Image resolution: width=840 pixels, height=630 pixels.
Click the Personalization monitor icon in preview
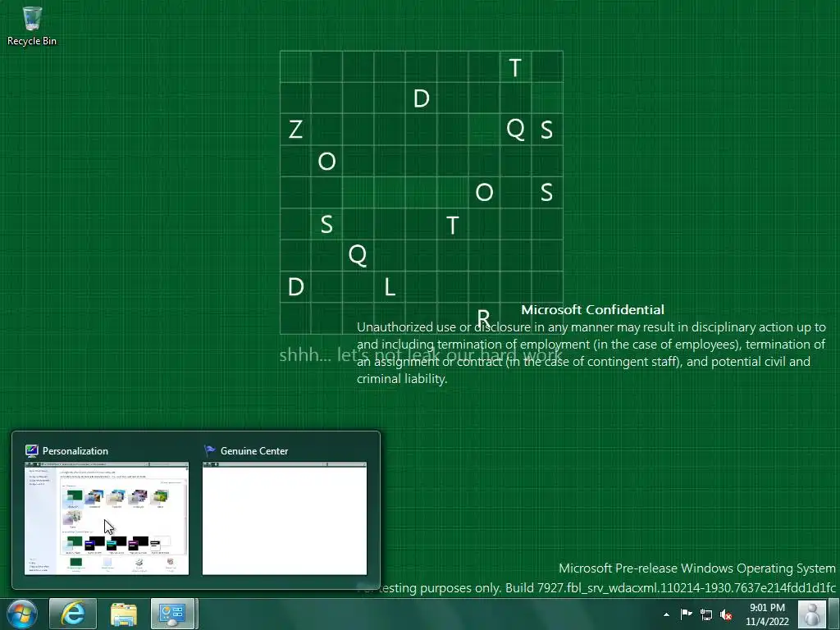point(32,451)
